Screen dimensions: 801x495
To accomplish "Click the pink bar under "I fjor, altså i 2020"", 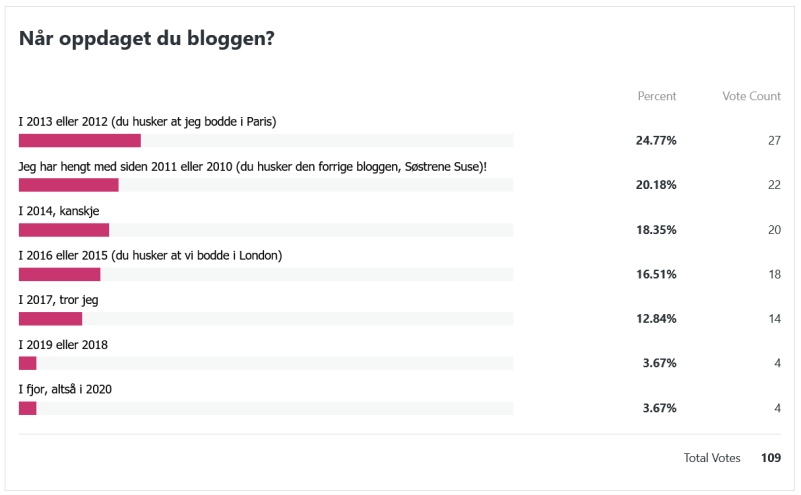I will 27,408.
